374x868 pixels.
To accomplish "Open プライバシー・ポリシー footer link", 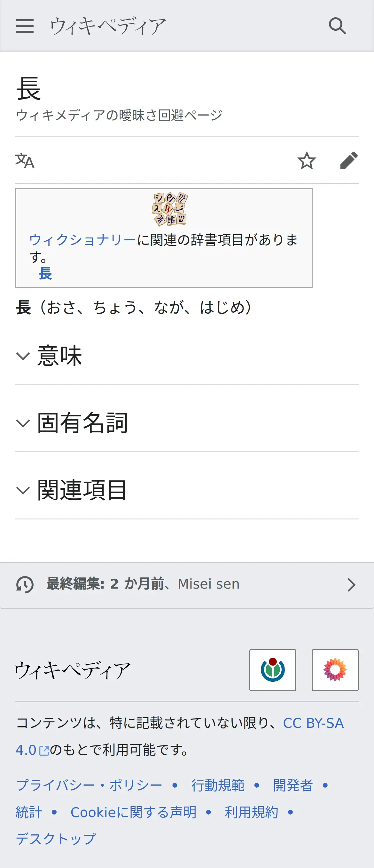I will [89, 785].
